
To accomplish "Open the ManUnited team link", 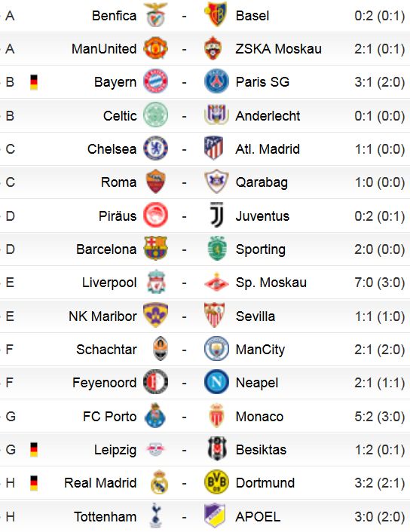I will coord(104,49).
